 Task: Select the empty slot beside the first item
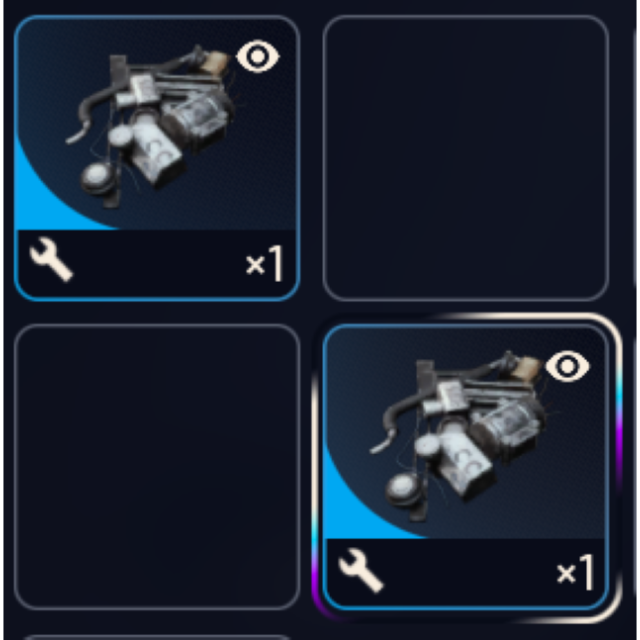pyautogui.click(x=466, y=158)
